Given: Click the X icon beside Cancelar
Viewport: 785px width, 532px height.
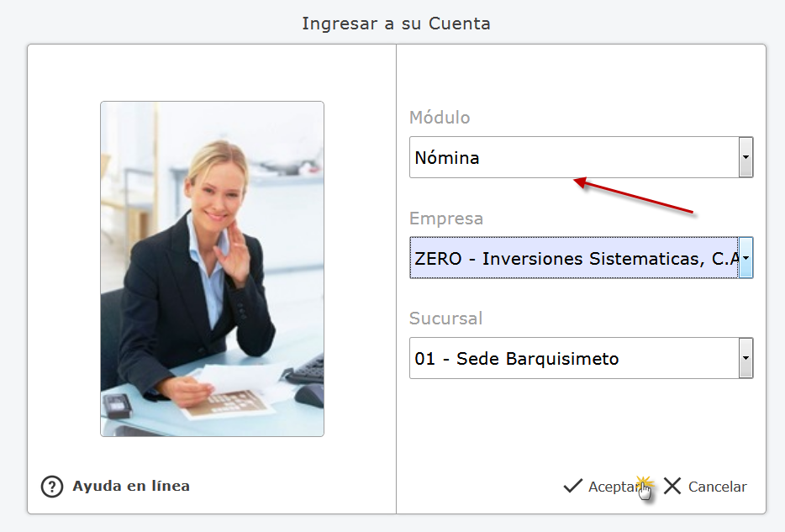Looking at the screenshot, I should coord(672,486).
